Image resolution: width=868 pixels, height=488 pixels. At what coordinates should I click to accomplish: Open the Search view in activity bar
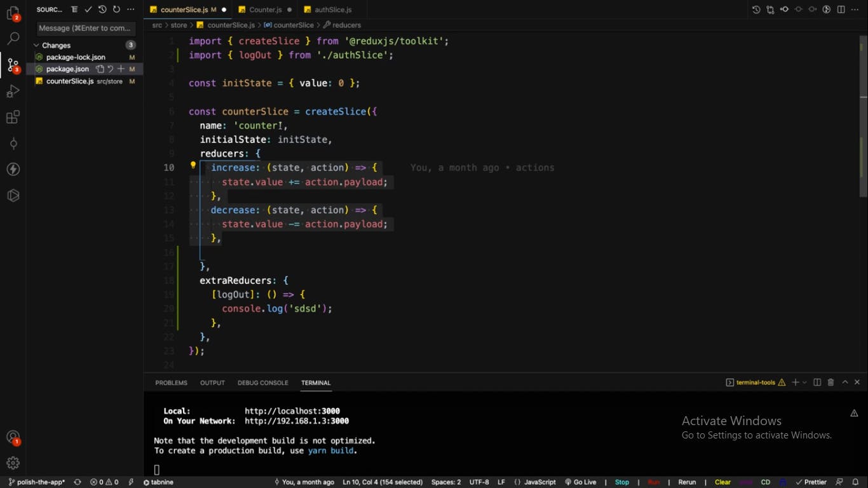pos(13,39)
